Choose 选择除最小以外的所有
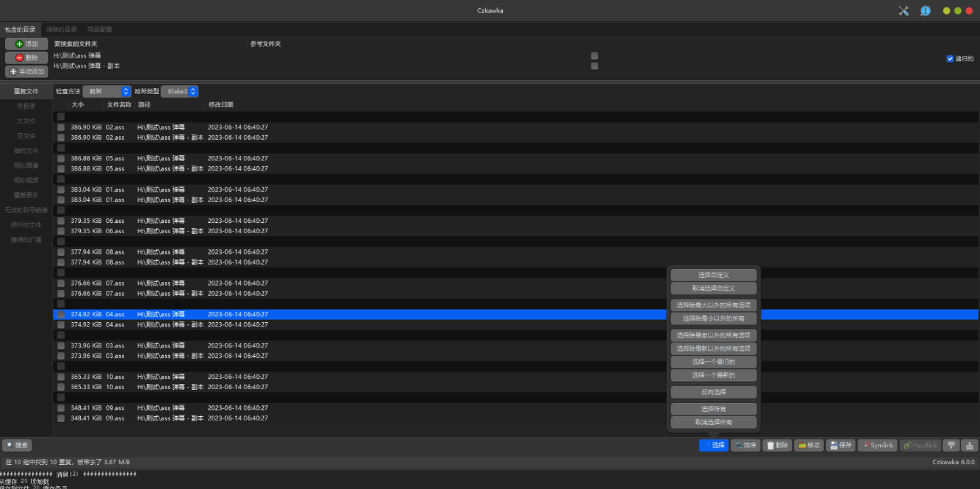The height and width of the screenshot is (489, 980). tap(714, 318)
